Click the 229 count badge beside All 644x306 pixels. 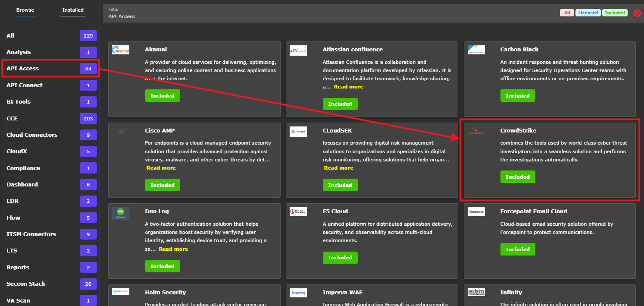pos(88,36)
